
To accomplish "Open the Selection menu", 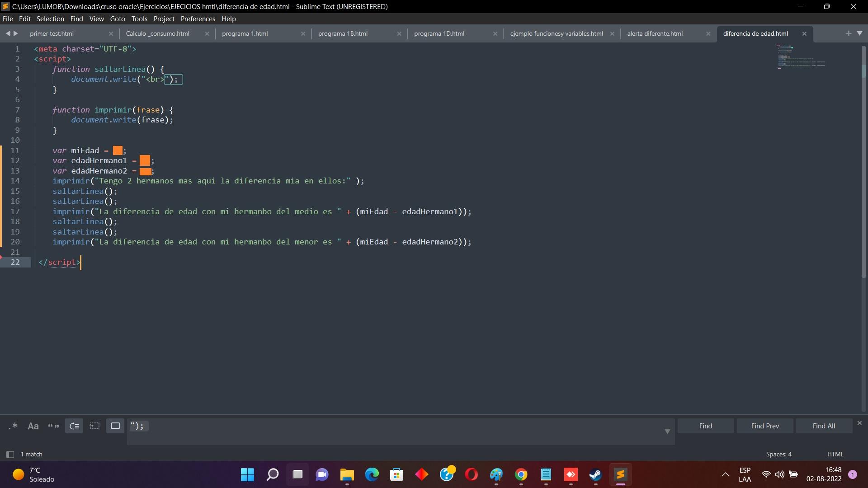I will click(x=50, y=19).
